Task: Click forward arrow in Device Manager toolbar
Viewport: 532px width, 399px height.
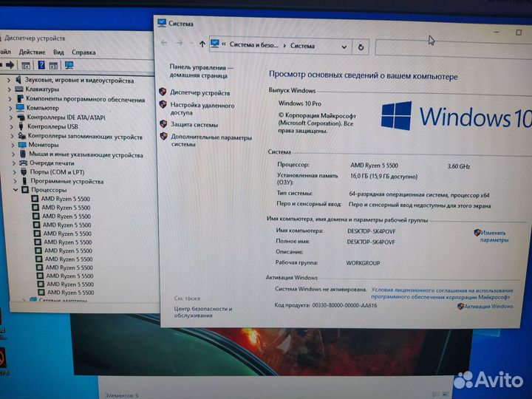Action: 10,65
